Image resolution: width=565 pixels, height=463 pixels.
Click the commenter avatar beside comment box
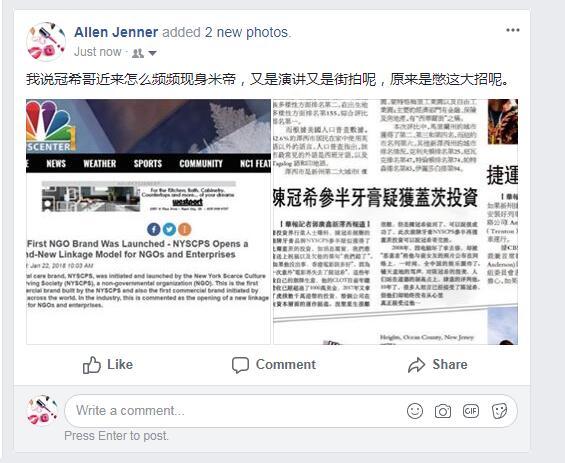click(43, 410)
